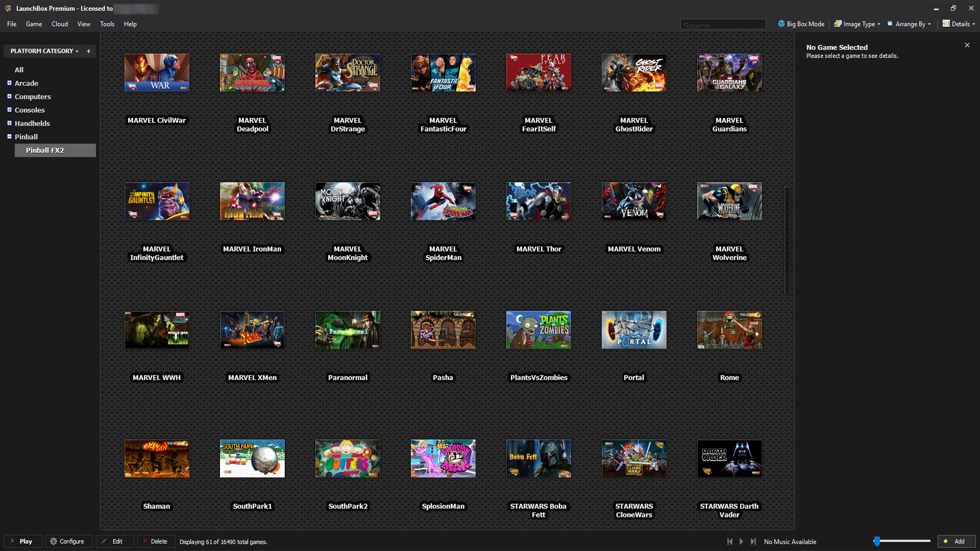
Task: Expand the Arcade category
Action: [x=9, y=83]
